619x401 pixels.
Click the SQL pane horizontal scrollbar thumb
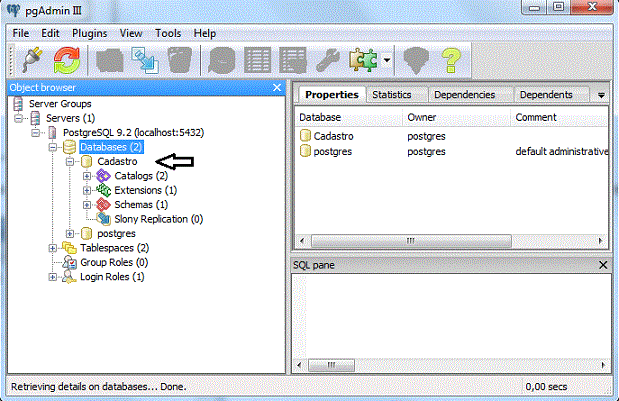(x=331, y=365)
